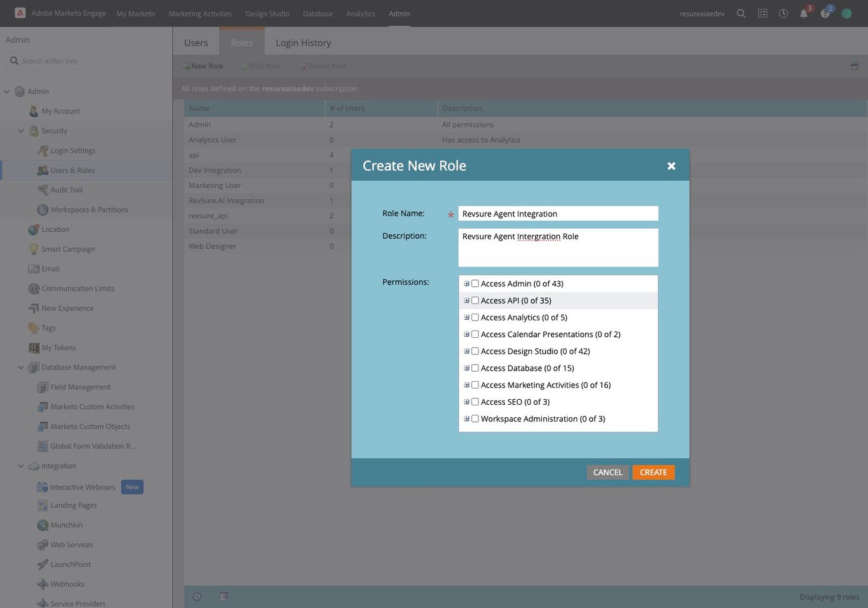
Task: Open the recent history clock icon
Action: point(784,14)
